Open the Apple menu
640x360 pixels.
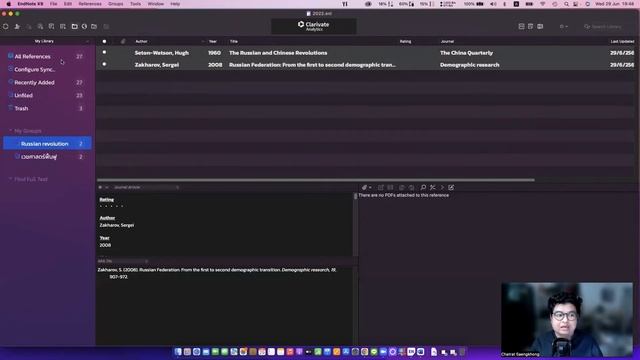coord(8,4)
